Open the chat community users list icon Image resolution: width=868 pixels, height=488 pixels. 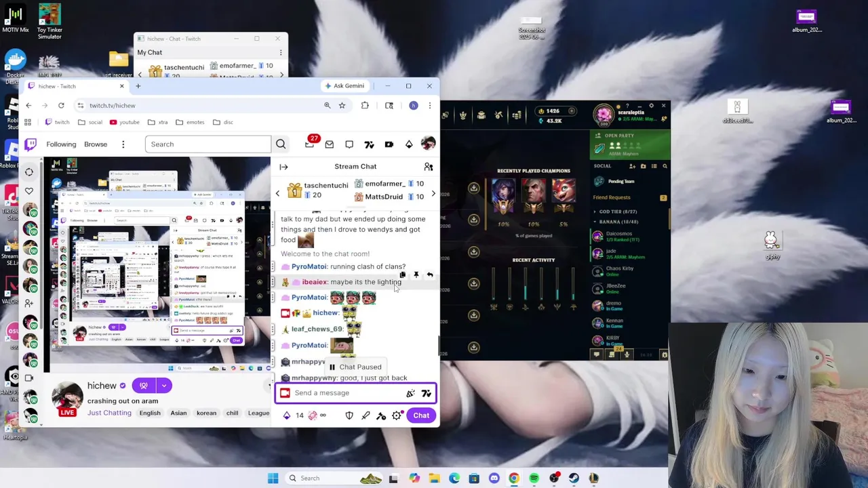coord(429,167)
